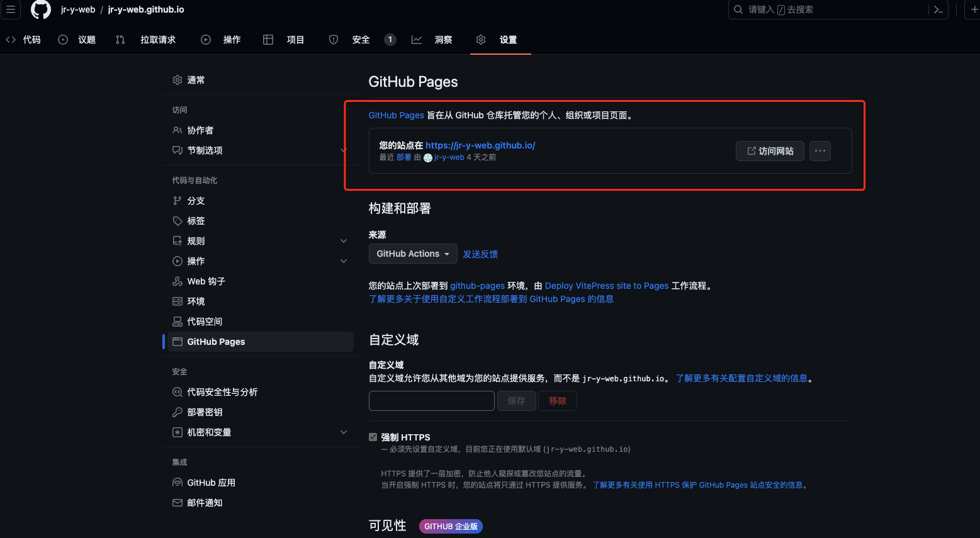Click the play icon beside sidebar 操作
Screen dimensions: 980x538
pyautogui.click(x=177, y=261)
